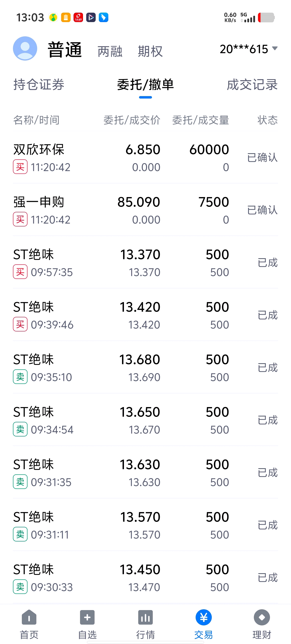Select the 普通 account tab
The width and height of the screenshot is (291, 644).
pyautogui.click(x=65, y=50)
